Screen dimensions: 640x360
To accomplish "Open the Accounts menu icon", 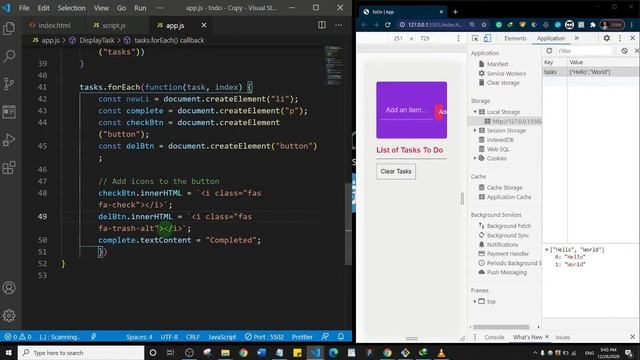I will 9,288.
